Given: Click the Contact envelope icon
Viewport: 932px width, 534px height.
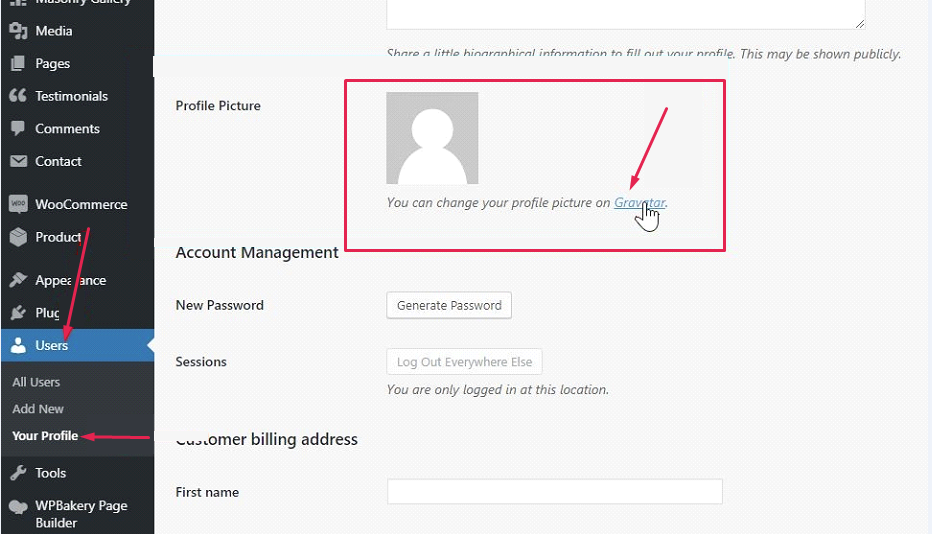Looking at the screenshot, I should pos(18,161).
